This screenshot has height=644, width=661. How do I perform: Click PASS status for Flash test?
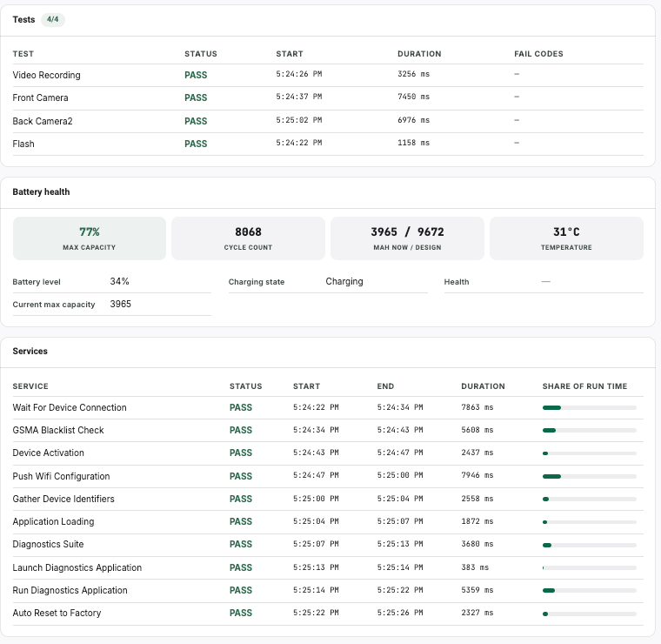click(196, 144)
